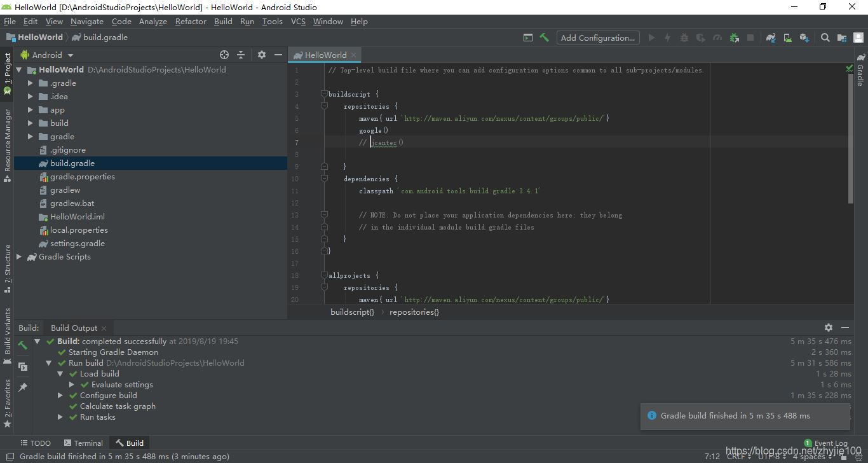The width and height of the screenshot is (868, 463).
Task: Expand the app module node
Action: pos(30,110)
